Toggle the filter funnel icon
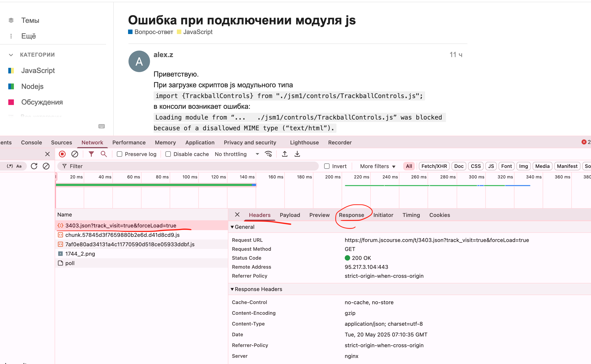591x364 pixels. 91,154
